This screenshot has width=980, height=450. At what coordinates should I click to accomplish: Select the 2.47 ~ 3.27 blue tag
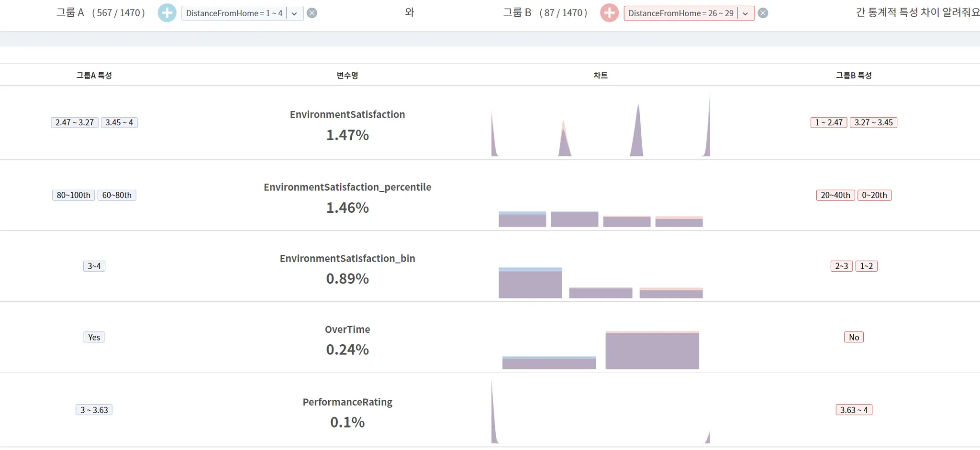(75, 122)
